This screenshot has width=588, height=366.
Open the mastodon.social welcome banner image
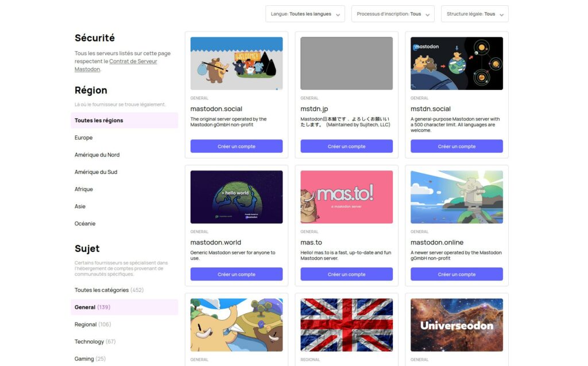pyautogui.click(x=237, y=63)
